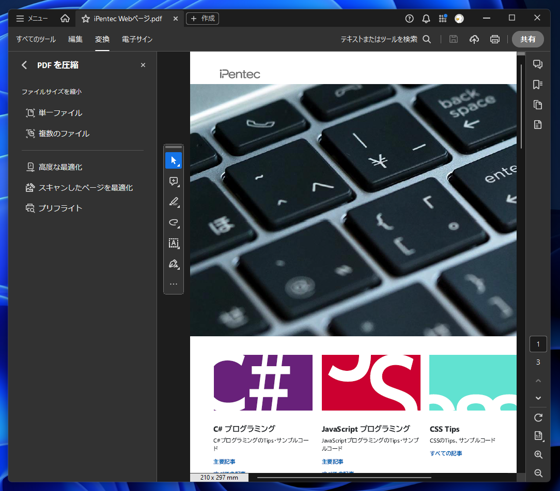Choose 単一ファイル compression option

pos(54,113)
